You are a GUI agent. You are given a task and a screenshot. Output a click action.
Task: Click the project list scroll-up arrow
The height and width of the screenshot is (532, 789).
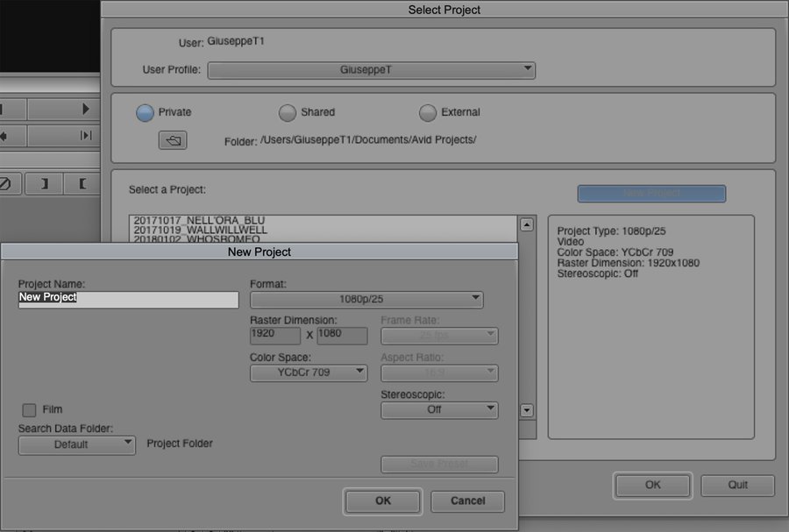pyautogui.click(x=527, y=224)
